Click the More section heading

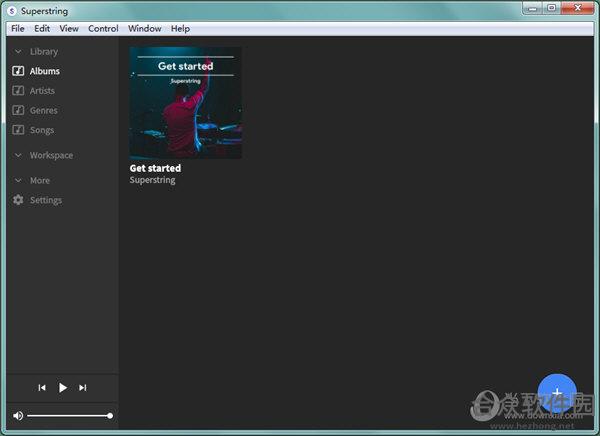click(40, 180)
